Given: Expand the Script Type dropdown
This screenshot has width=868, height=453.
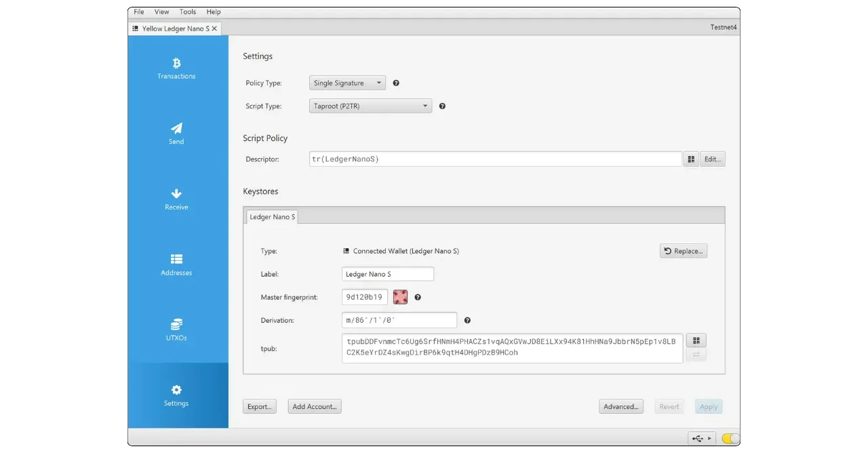Looking at the screenshot, I should [370, 106].
